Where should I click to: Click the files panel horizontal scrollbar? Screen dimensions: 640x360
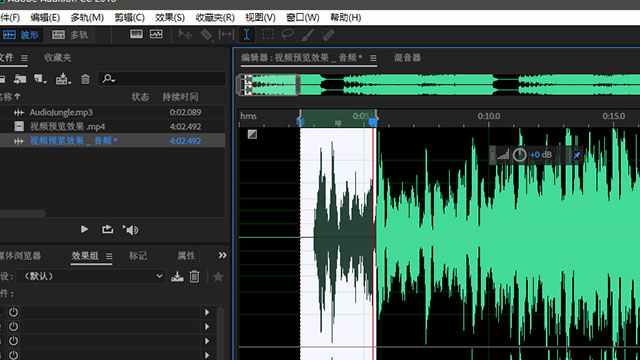tap(22, 213)
